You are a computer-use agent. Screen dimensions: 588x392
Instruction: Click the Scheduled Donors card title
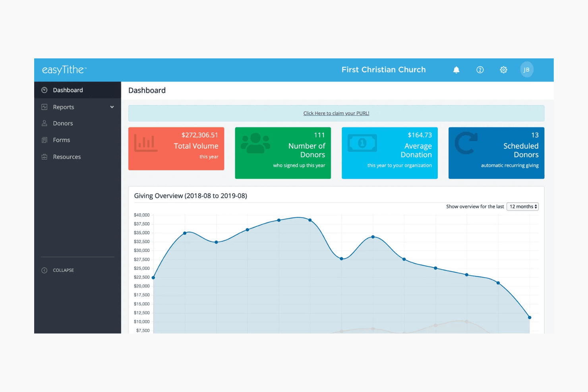521,151
